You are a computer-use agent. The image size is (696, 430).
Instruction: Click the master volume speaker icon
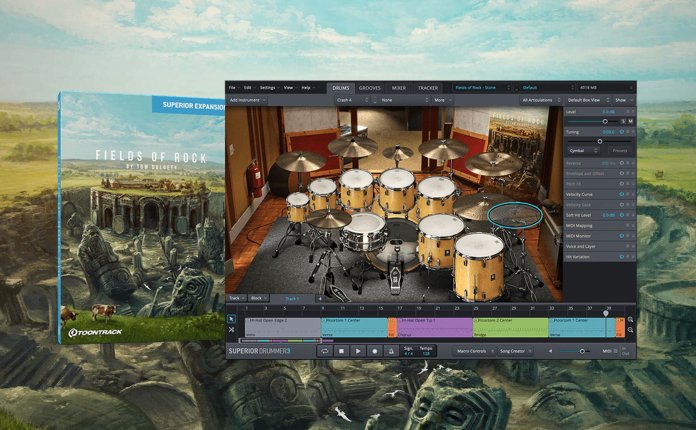point(550,351)
